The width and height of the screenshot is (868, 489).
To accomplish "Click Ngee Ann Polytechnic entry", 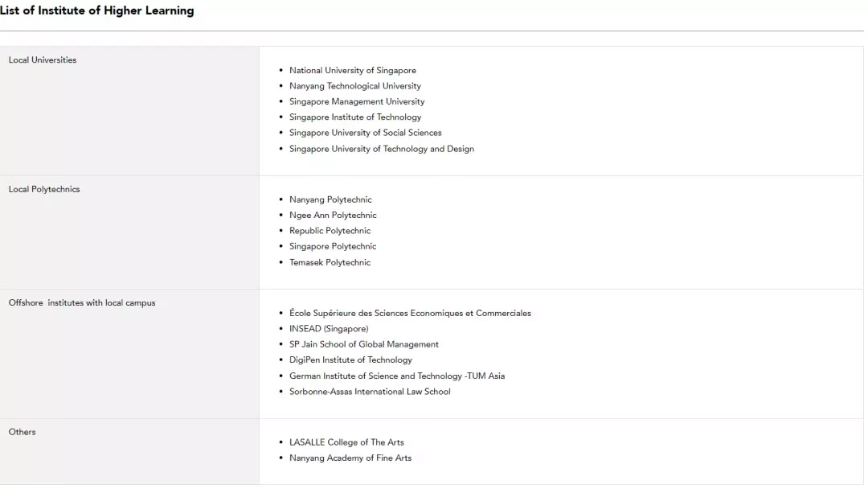I will 333,215.
